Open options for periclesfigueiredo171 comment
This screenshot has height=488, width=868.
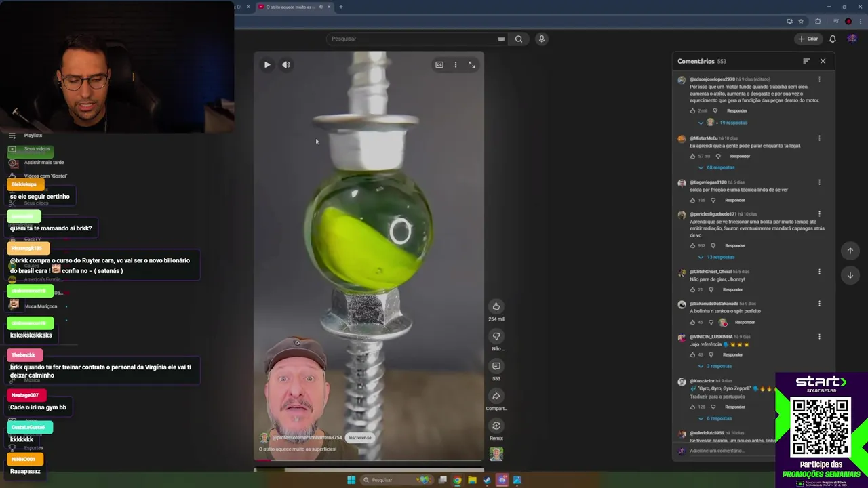pyautogui.click(x=819, y=214)
